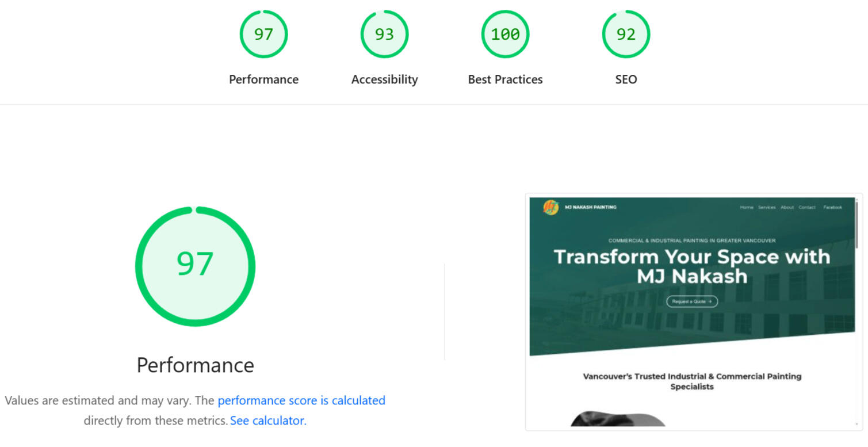Open the SEO score gauge showing 92
This screenshot has height=447, width=868.
[x=626, y=35]
